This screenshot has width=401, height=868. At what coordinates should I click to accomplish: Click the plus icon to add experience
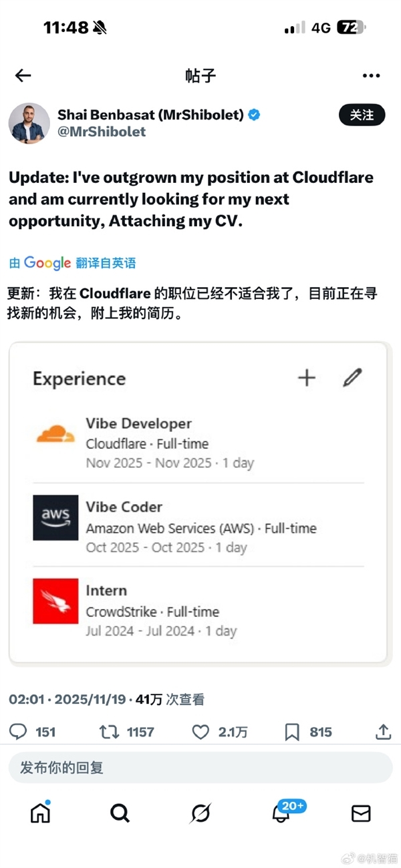point(306,377)
